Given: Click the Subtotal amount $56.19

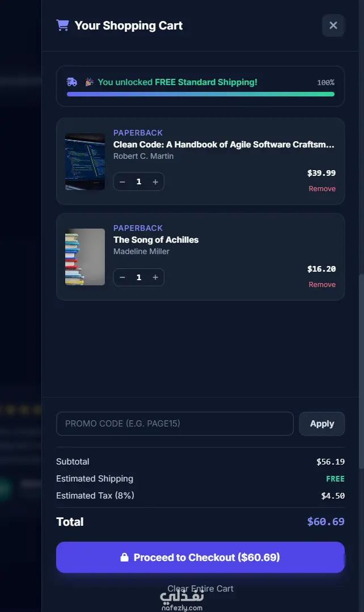Looking at the screenshot, I should point(331,462).
